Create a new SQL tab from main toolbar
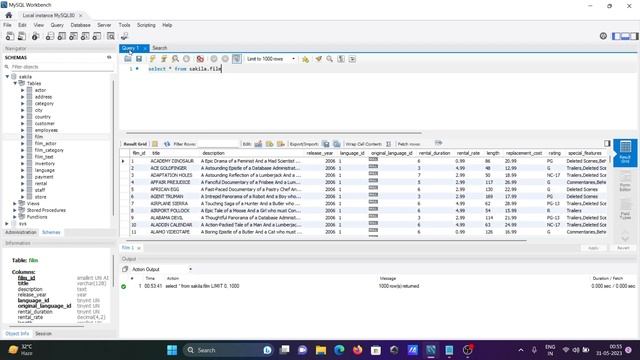This screenshot has width=640, height=360. click(x=10, y=36)
